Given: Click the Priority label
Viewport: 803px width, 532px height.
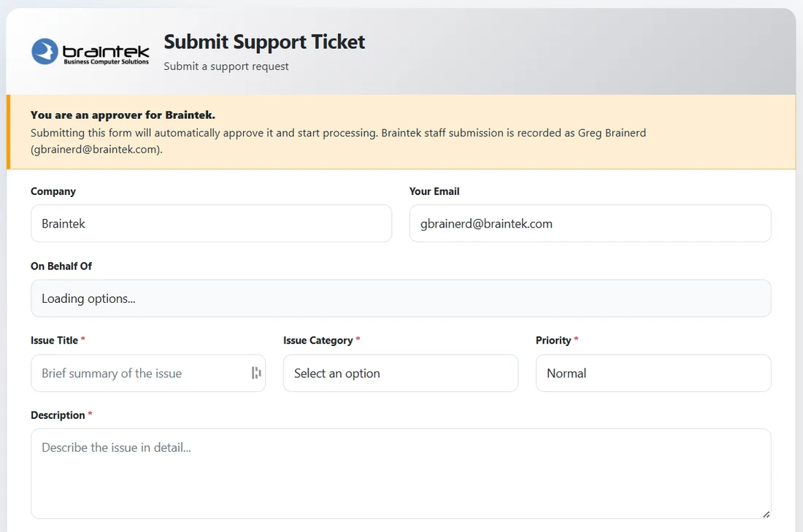Looking at the screenshot, I should pyautogui.click(x=553, y=340).
